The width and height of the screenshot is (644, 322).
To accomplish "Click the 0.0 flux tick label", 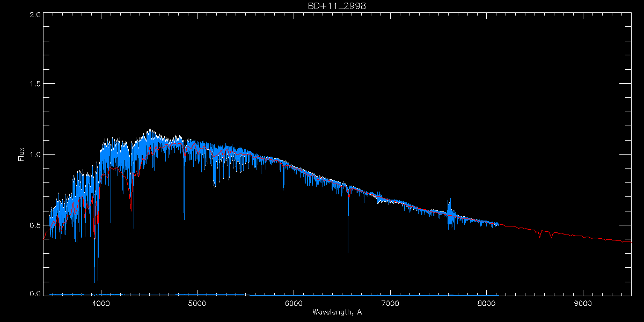I will pos(35,294).
